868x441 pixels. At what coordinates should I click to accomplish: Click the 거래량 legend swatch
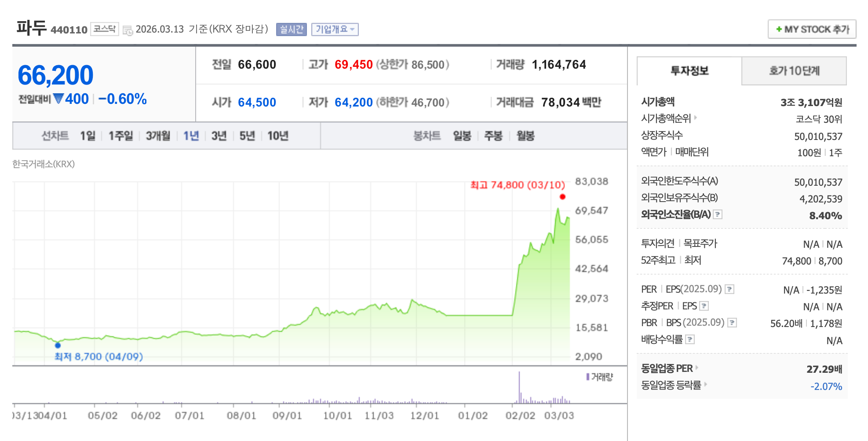coord(588,377)
